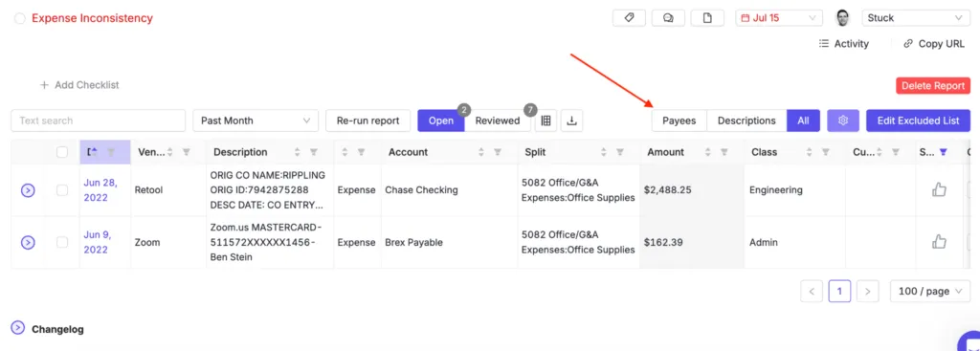Expand the Zoom row
The image size is (980, 351).
tap(28, 242)
